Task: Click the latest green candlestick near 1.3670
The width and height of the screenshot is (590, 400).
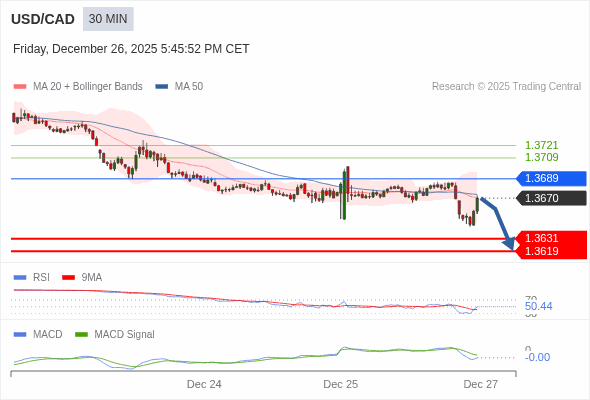Action: coord(477,205)
